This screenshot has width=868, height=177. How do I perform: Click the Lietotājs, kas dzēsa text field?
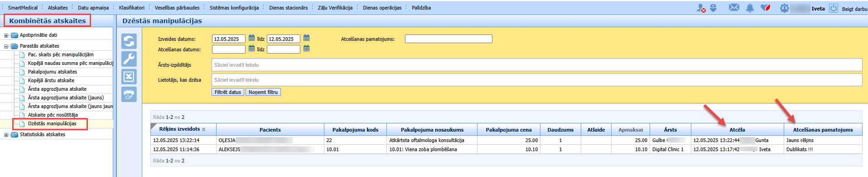pos(537,80)
